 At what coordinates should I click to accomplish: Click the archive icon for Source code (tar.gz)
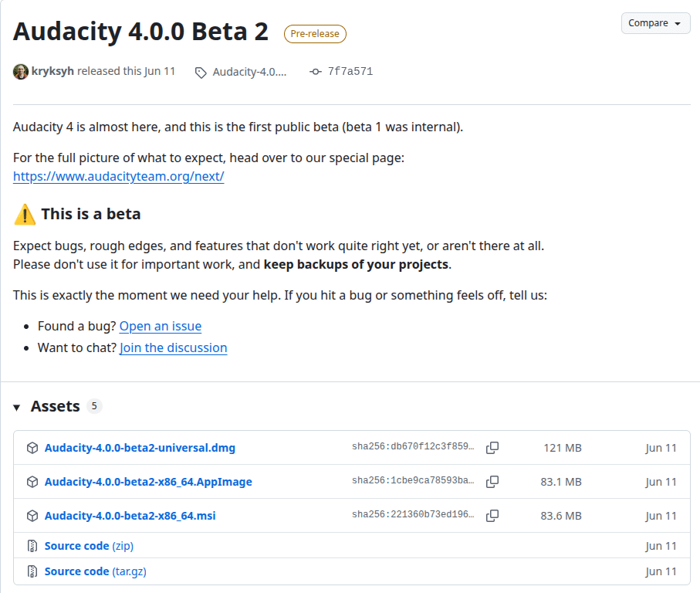pyautogui.click(x=32, y=571)
